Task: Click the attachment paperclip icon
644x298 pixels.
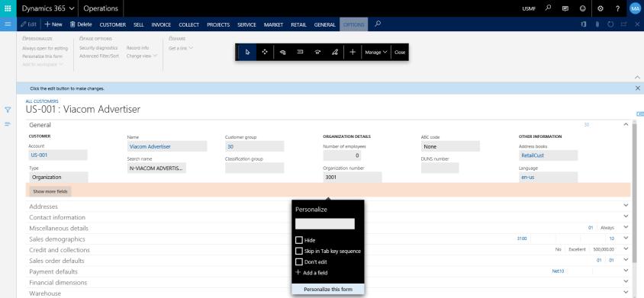Action: point(597,24)
